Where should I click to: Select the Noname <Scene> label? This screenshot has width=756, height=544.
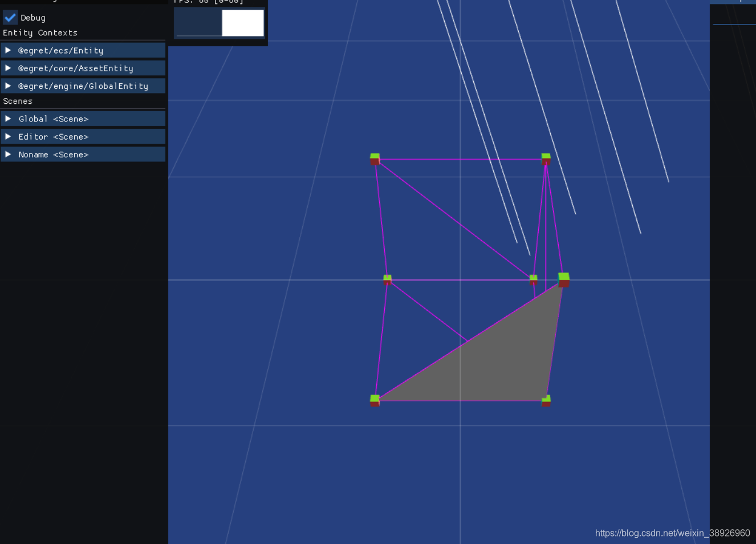pyautogui.click(x=53, y=154)
